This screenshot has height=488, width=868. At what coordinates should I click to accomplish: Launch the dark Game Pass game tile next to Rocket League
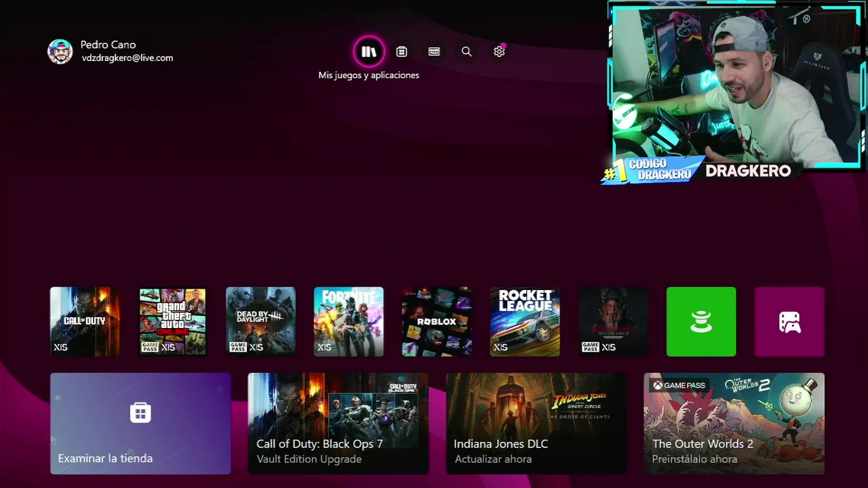coord(613,321)
